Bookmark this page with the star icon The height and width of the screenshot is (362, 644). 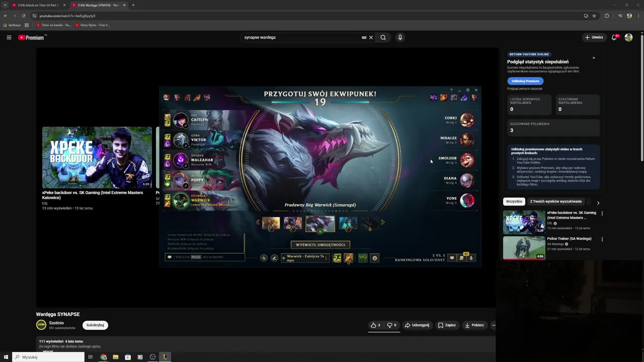[594, 16]
